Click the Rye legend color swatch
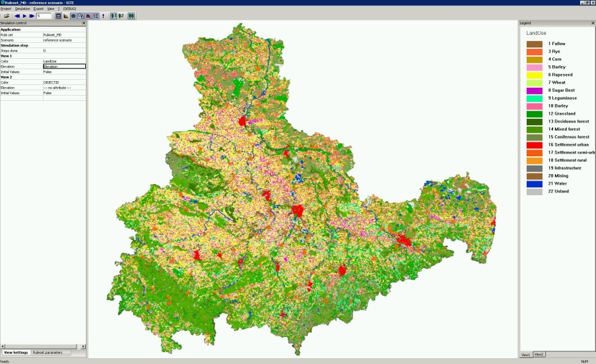This screenshot has width=596, height=364. pyautogui.click(x=535, y=52)
